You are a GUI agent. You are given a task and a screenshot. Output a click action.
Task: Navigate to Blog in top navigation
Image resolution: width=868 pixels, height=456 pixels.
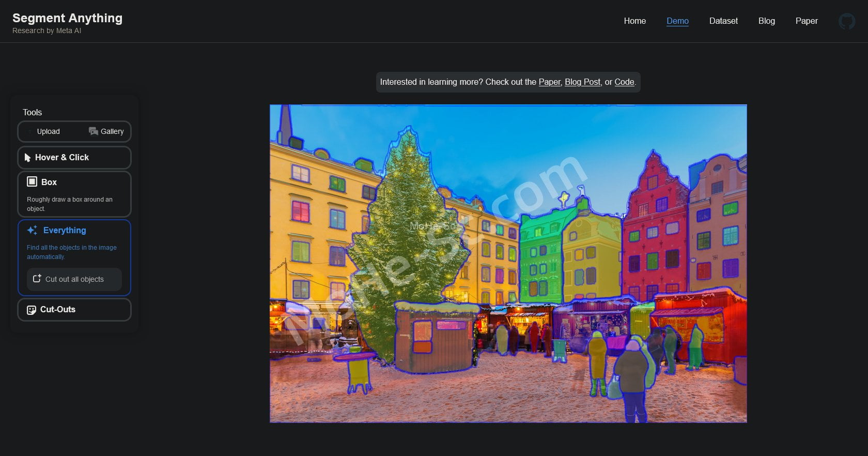pos(766,21)
